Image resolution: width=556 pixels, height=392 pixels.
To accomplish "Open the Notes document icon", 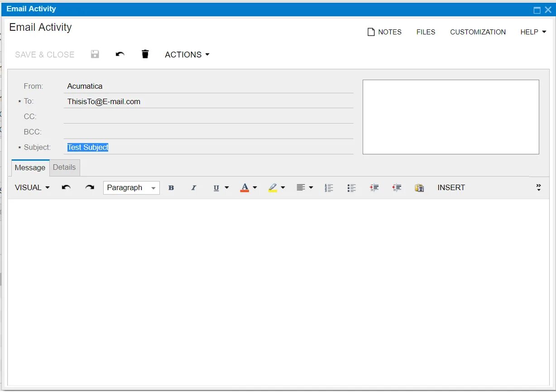I will coord(371,32).
